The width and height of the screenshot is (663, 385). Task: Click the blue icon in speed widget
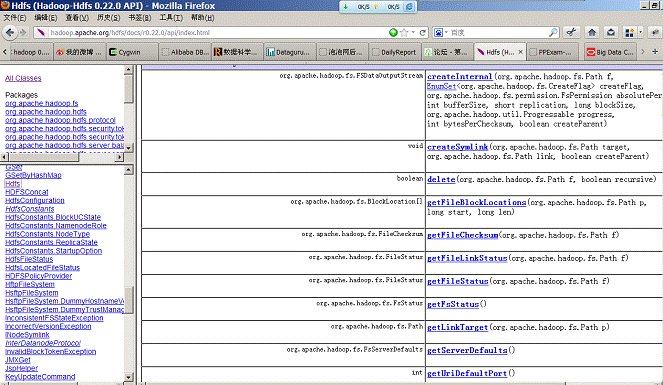tap(409, 7)
